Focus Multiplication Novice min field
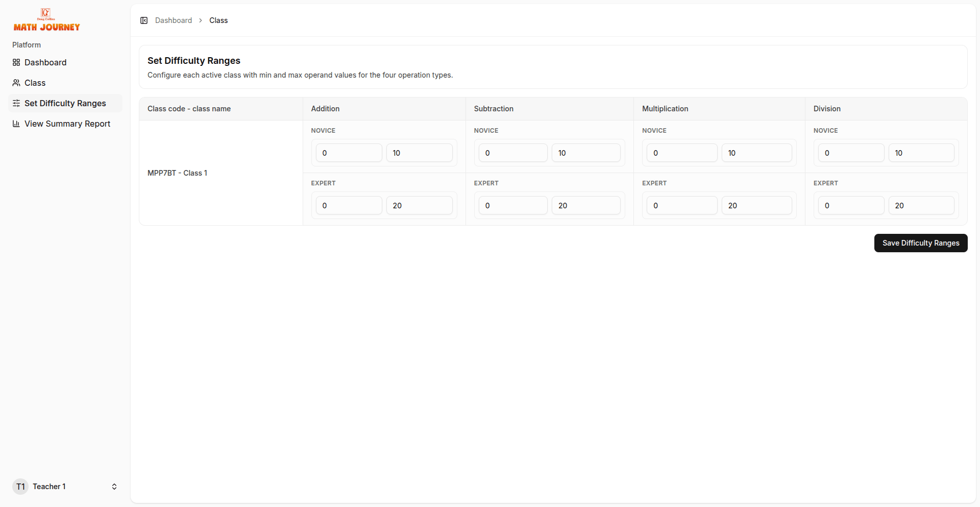Image resolution: width=980 pixels, height=507 pixels. coord(682,153)
